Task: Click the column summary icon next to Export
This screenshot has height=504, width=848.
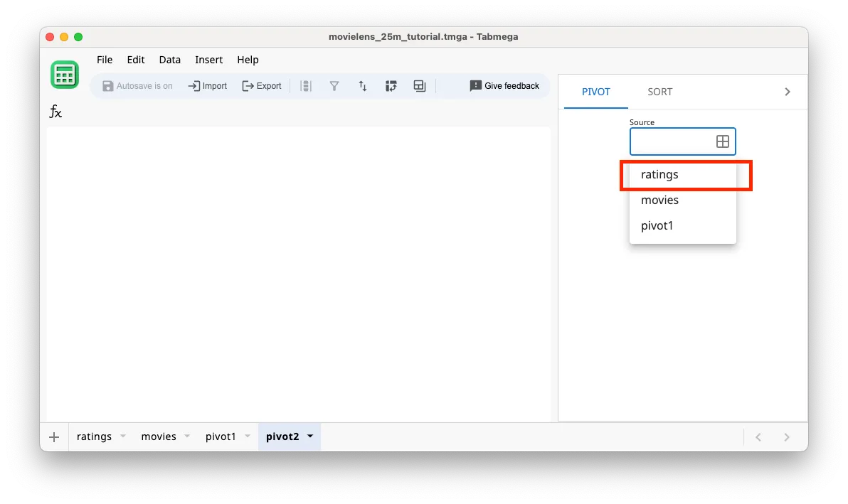Action: [x=306, y=85]
